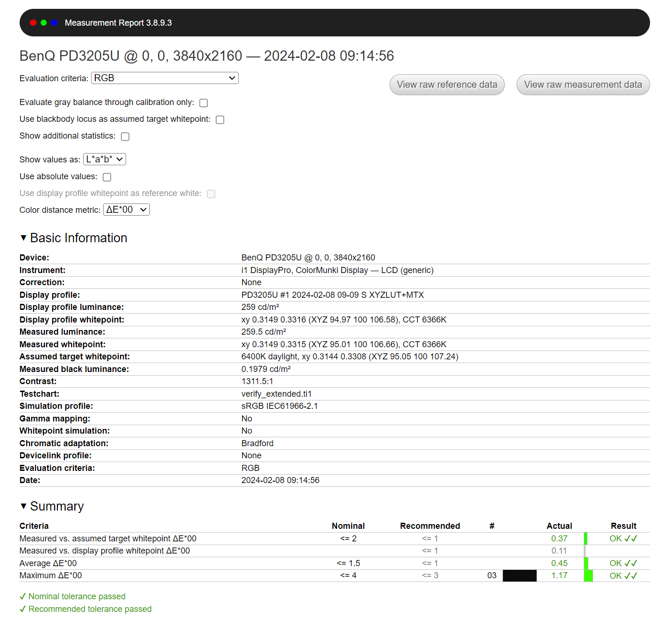Open the Color distance metric ΔE*00 dropdown
This screenshot has height=624, width=672.
[126, 210]
